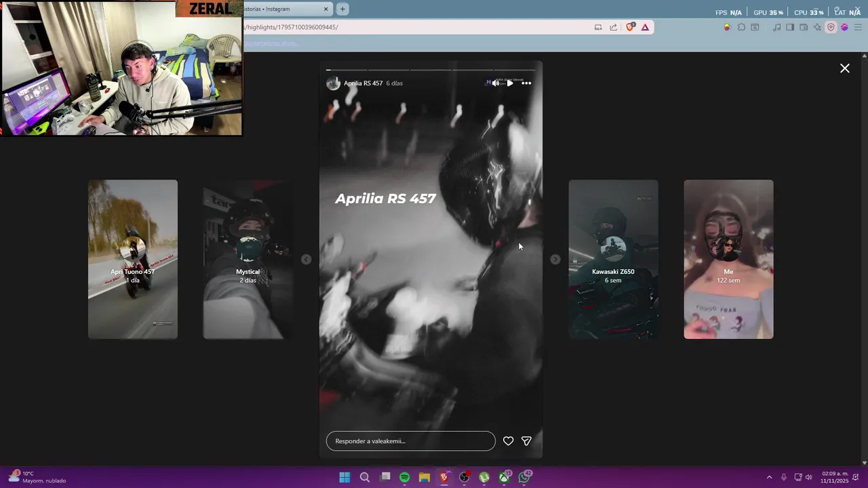Open the Aprilia RS 457 highlight name link
Viewport: 868px width, 488px height.
pyautogui.click(x=363, y=83)
